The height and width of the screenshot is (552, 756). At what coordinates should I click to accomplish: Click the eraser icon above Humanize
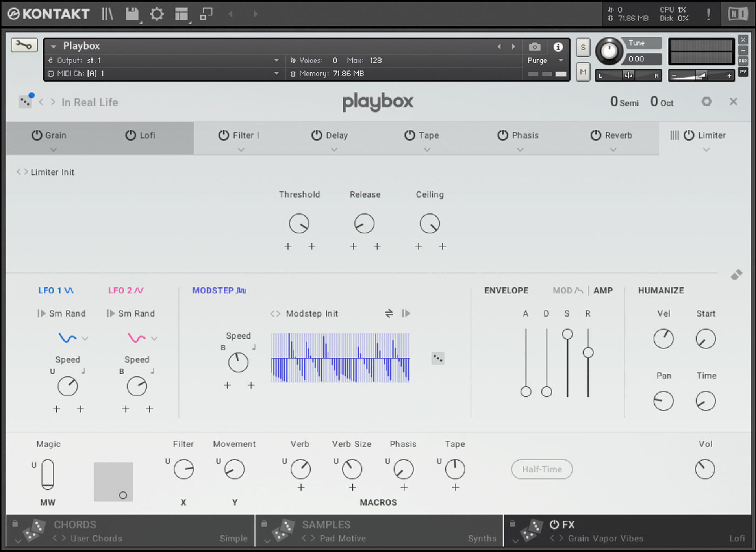[736, 274]
